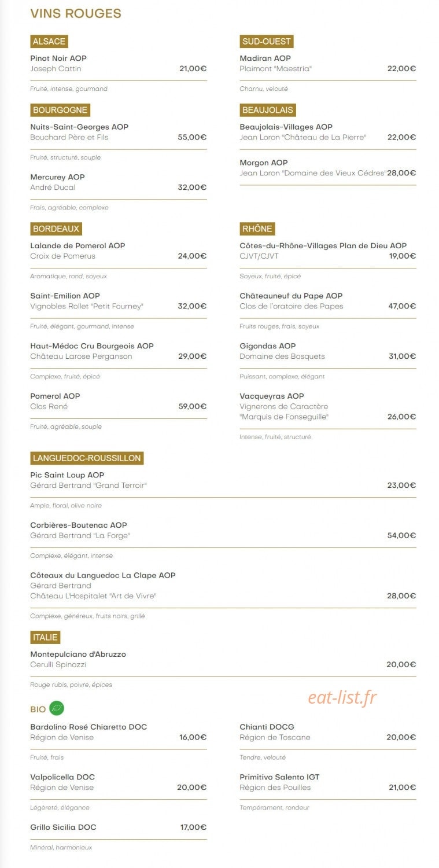
Task: Select Montepulciano d'Abruzzo entry
Action: [78, 654]
